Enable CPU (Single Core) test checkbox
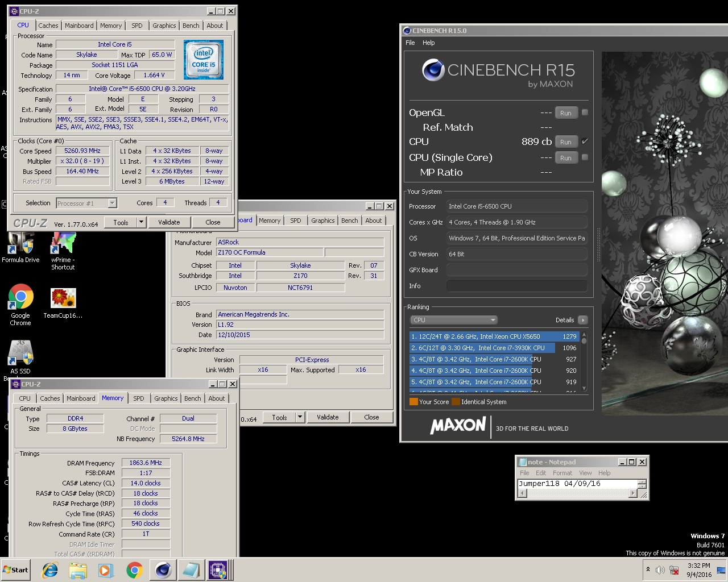This screenshot has width=728, height=582. coord(585,157)
